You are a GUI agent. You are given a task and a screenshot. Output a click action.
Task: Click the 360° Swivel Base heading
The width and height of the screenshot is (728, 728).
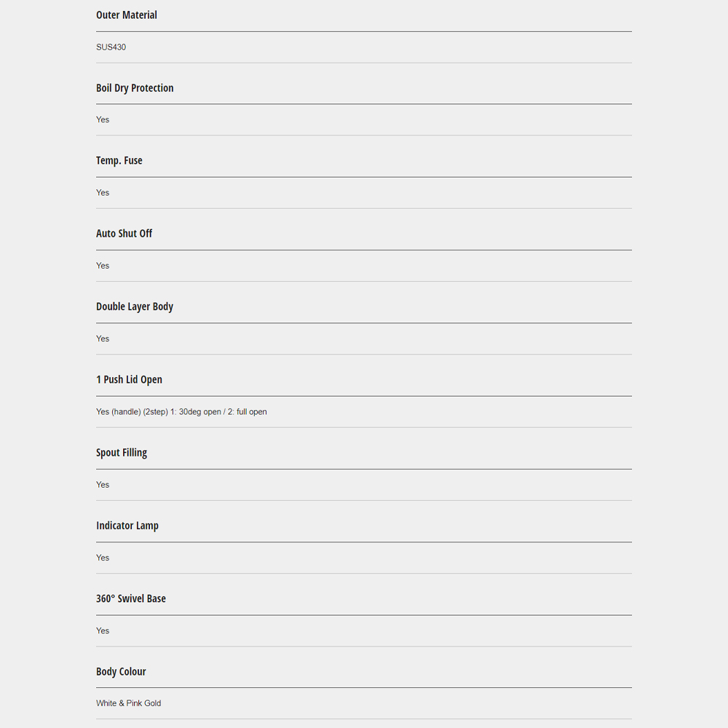[x=131, y=598]
